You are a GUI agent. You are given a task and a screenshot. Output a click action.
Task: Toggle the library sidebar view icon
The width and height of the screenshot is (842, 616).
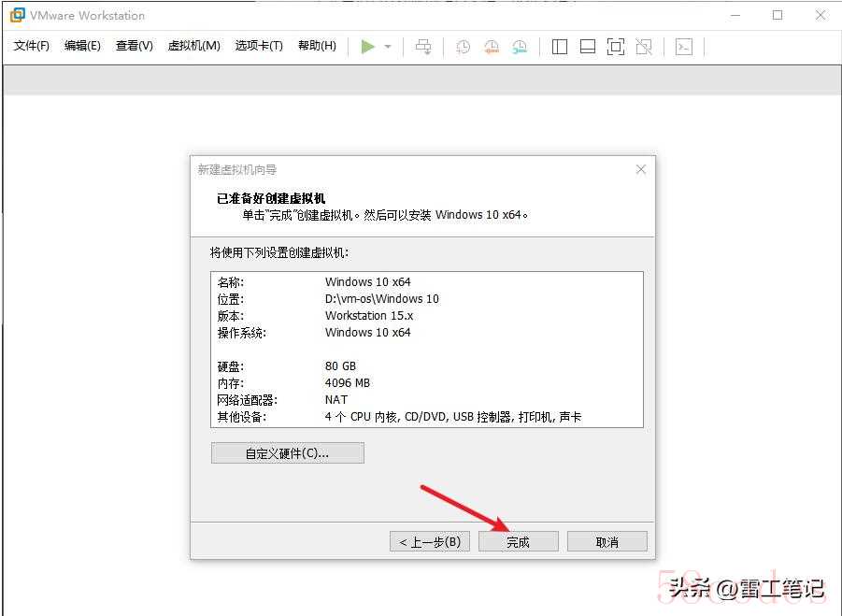tap(560, 47)
